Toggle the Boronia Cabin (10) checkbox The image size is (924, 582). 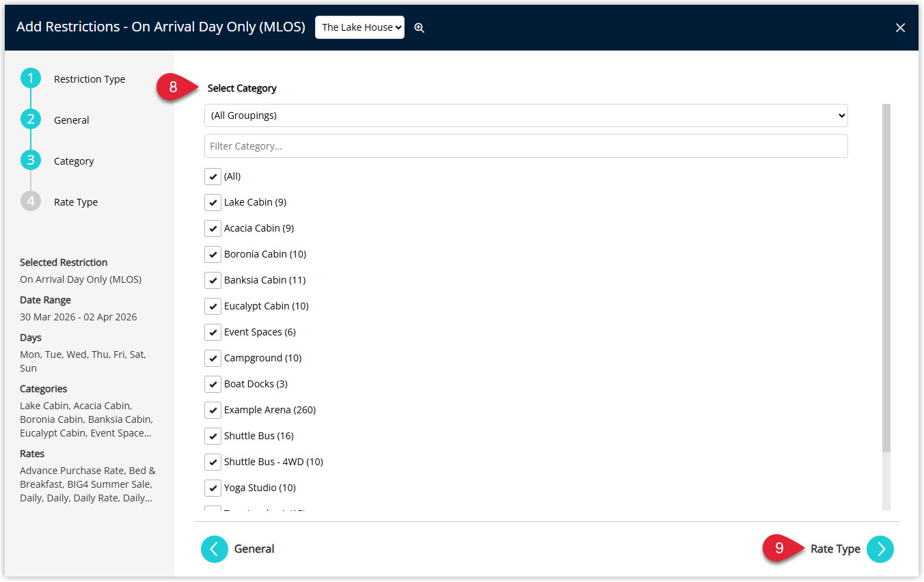213,254
